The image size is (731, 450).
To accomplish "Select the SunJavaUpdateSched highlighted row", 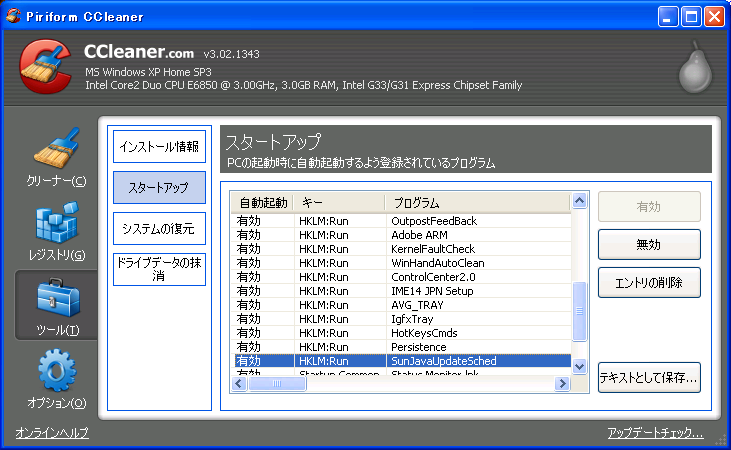I will point(401,361).
